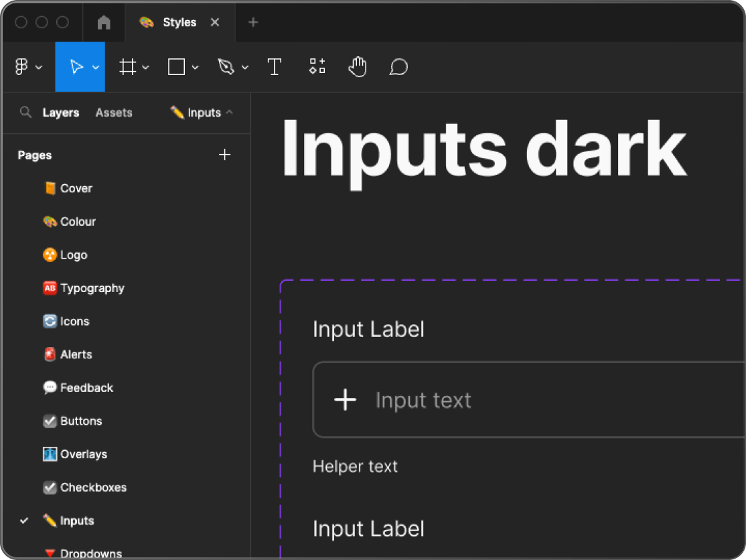This screenshot has height=560, width=746.
Task: Open the Figma main menu icon
Action: 22,67
